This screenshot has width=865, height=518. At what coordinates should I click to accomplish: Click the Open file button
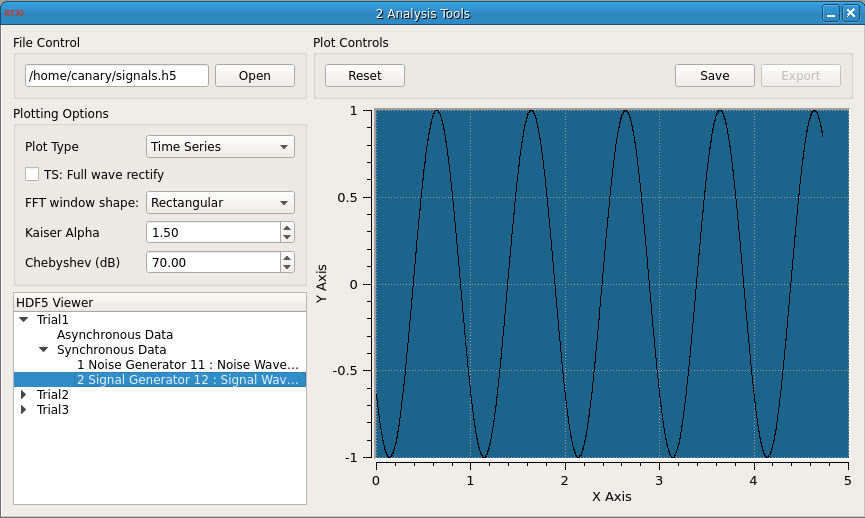255,76
